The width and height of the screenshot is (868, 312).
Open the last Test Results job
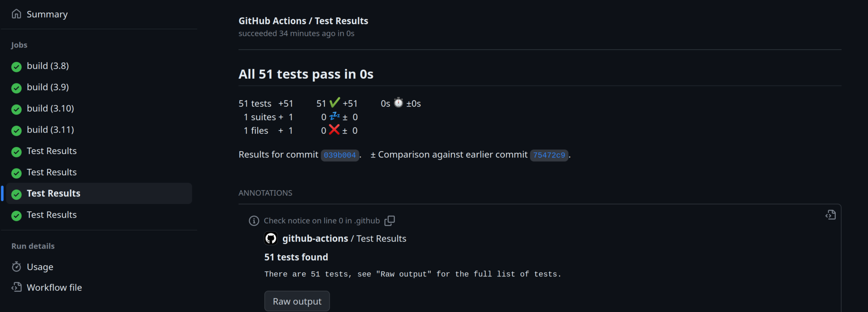[x=51, y=215]
